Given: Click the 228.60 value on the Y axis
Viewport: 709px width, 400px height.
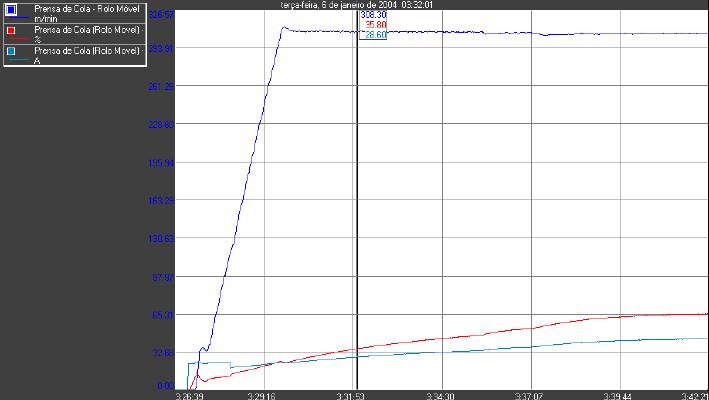Looking at the screenshot, I should (160, 125).
